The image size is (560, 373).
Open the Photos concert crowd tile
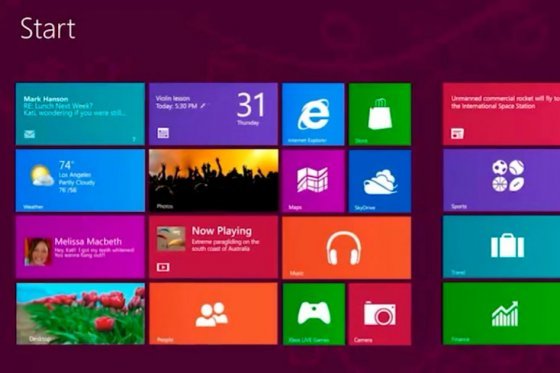tap(213, 180)
